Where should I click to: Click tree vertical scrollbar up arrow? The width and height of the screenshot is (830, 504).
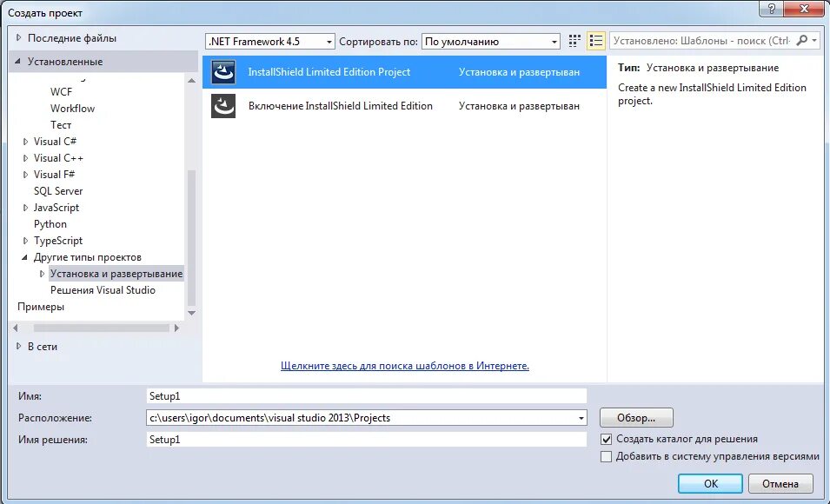(x=191, y=81)
